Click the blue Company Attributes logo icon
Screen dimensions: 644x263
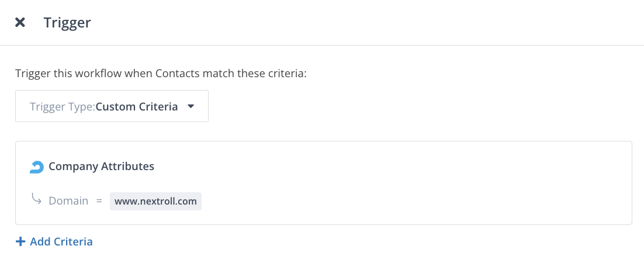click(x=37, y=167)
